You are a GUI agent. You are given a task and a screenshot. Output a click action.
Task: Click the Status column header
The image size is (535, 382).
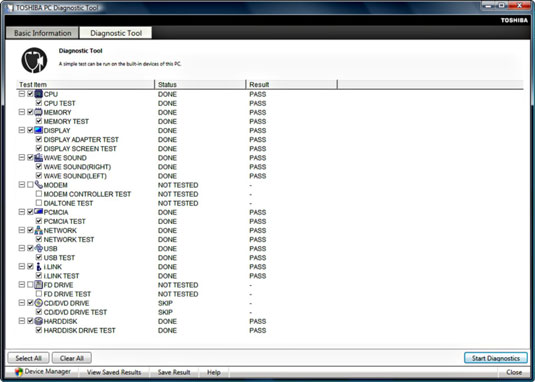tap(200, 84)
